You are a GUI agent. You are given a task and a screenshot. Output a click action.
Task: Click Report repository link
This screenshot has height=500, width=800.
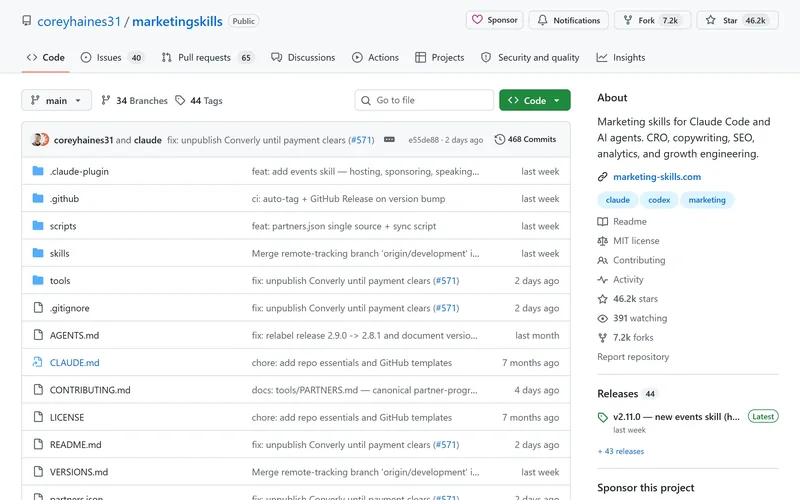633,357
